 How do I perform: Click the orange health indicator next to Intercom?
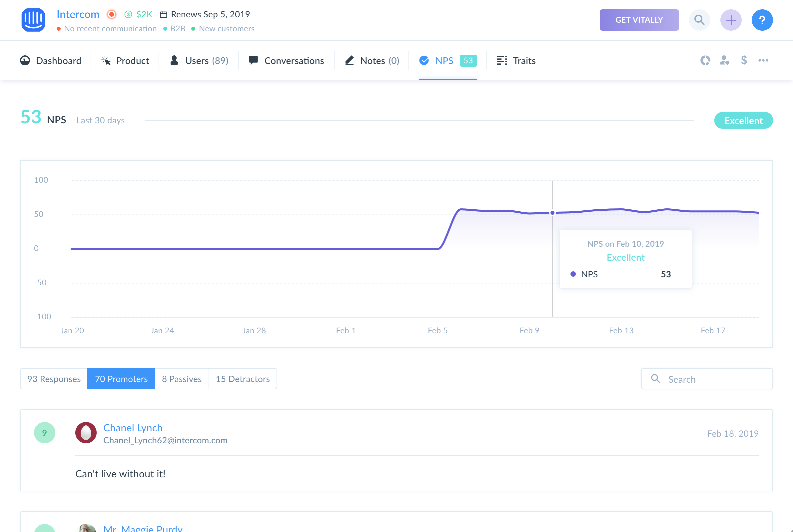click(111, 14)
